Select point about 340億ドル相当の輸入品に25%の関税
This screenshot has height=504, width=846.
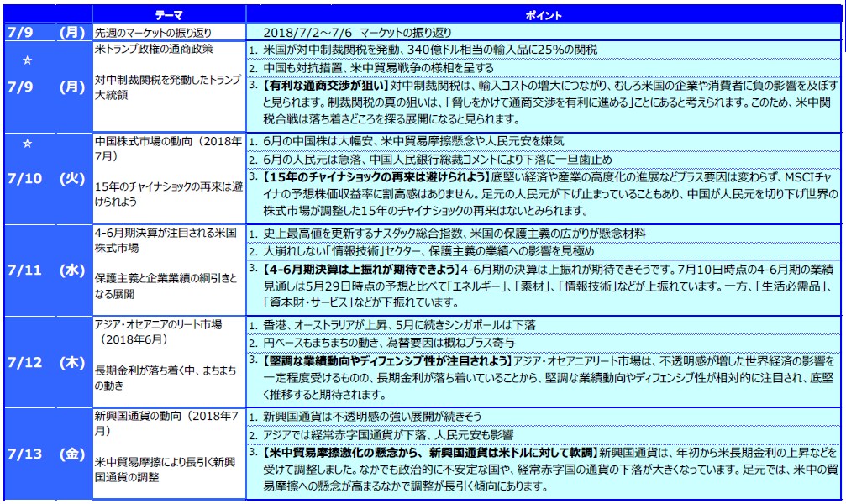click(x=428, y=50)
